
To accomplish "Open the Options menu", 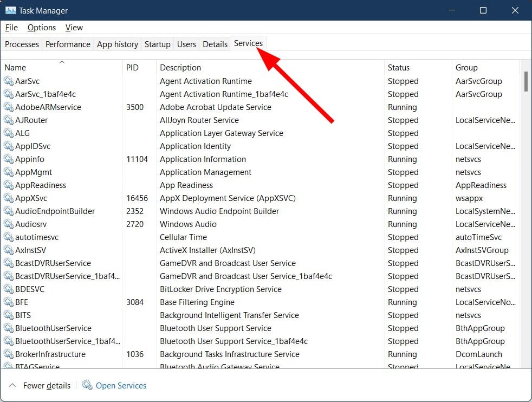I will (41, 28).
